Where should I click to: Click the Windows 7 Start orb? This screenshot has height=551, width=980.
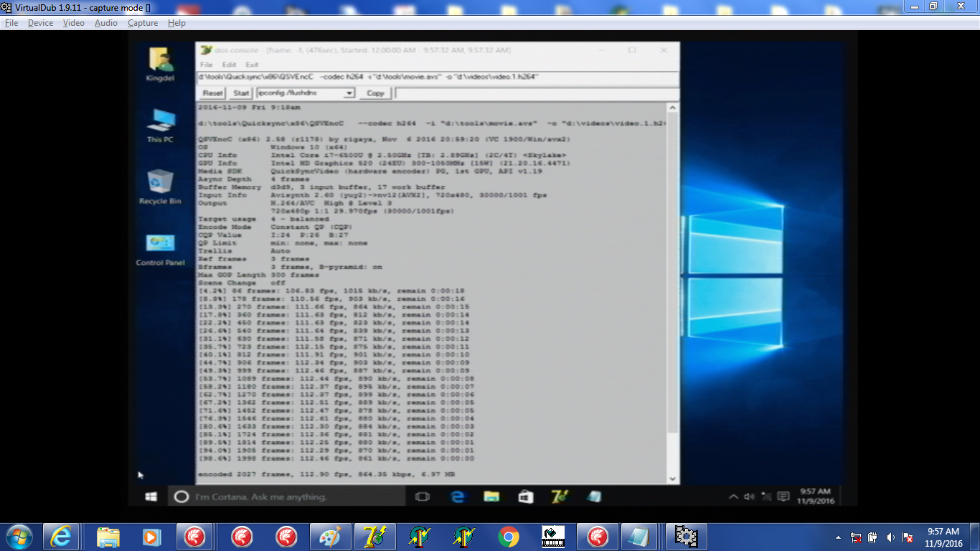pyautogui.click(x=18, y=537)
